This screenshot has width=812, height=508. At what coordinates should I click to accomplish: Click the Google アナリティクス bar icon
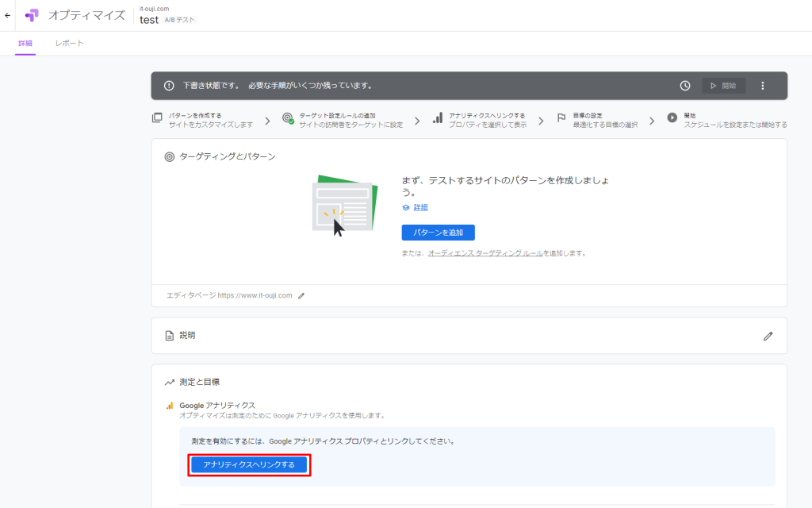pyautogui.click(x=170, y=406)
